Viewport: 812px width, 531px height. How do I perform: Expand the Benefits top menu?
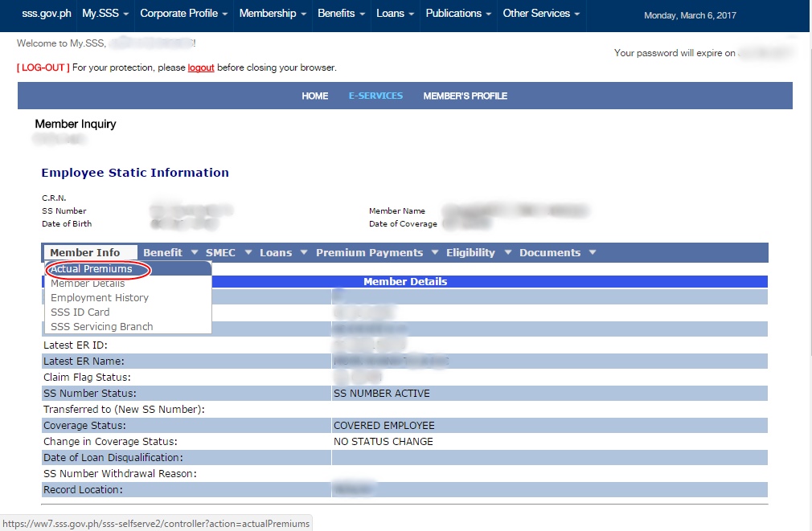pyautogui.click(x=341, y=14)
